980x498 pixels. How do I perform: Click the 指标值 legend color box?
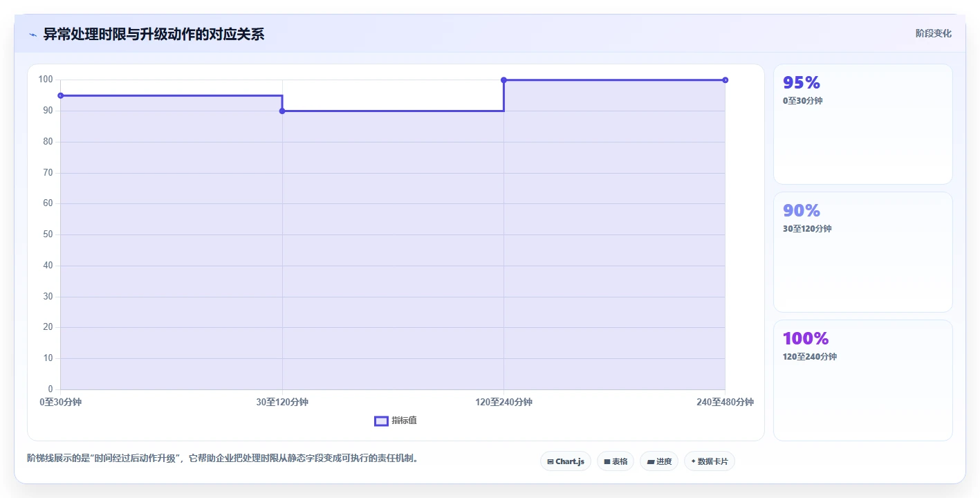381,421
